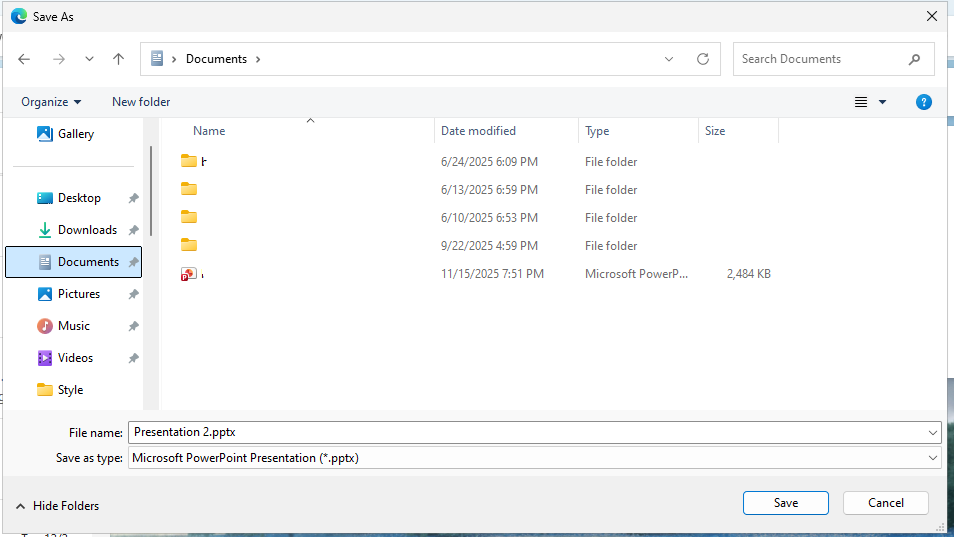Image resolution: width=954 pixels, height=537 pixels.
Task: Select folder modified 6/10/2025 6:53 PM
Action: 476,218
